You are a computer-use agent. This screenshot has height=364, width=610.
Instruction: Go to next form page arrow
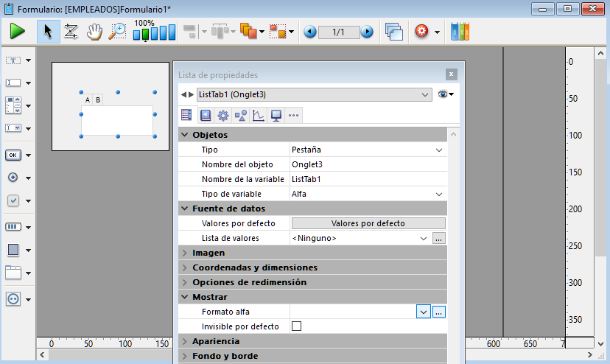[x=367, y=32]
